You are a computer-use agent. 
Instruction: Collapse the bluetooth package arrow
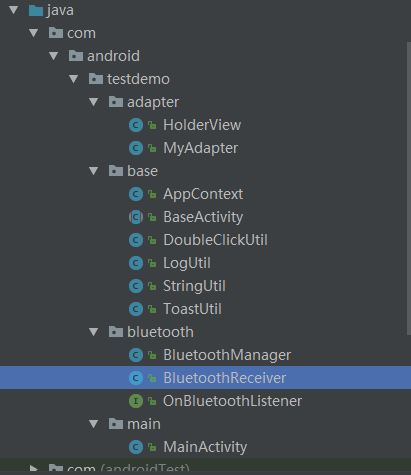[94, 332]
